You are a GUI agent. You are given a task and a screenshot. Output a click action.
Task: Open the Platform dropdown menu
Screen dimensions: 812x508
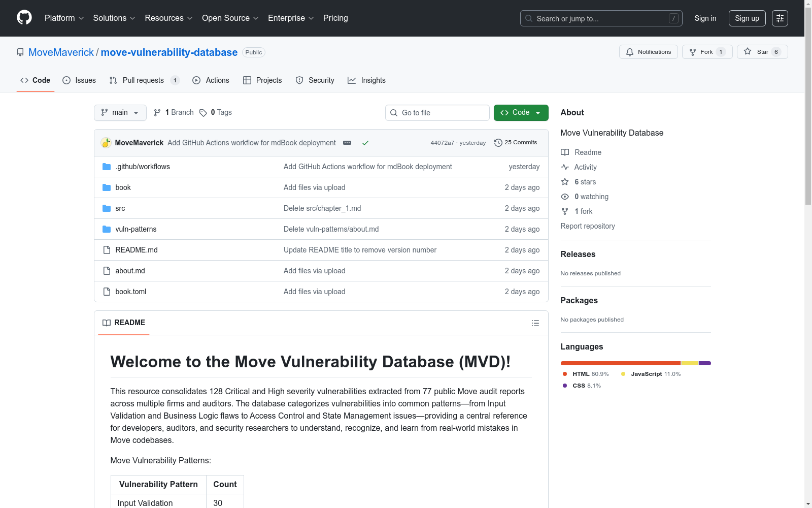click(x=64, y=18)
